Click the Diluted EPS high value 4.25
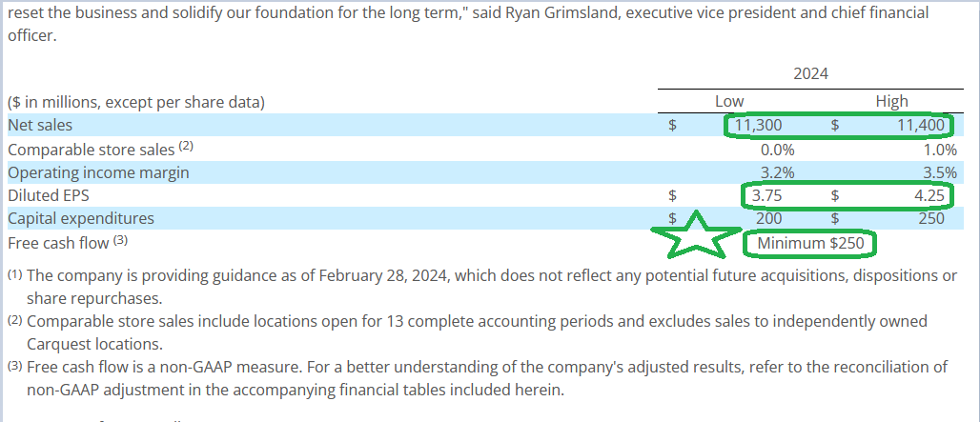Image resolution: width=980 pixels, height=422 pixels. click(x=929, y=196)
